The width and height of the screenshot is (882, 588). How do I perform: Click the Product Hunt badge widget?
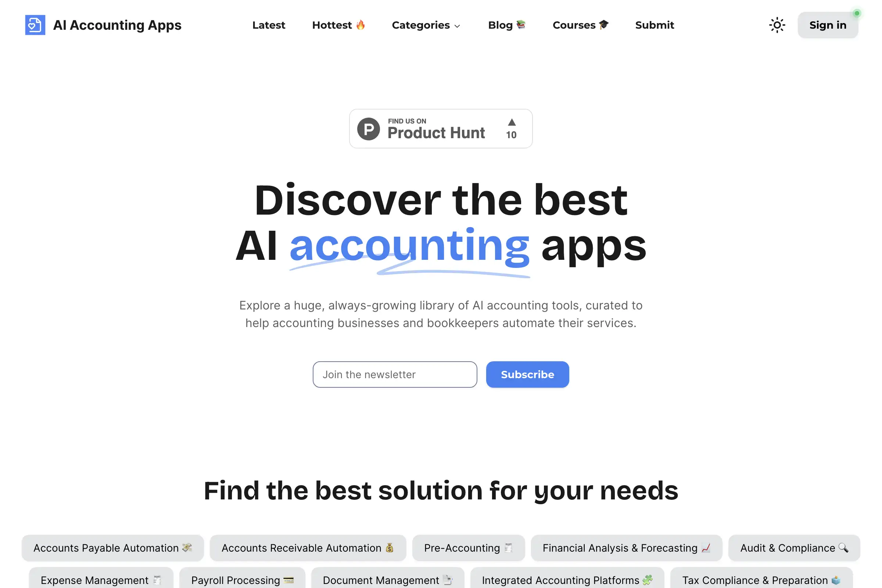coord(441,129)
